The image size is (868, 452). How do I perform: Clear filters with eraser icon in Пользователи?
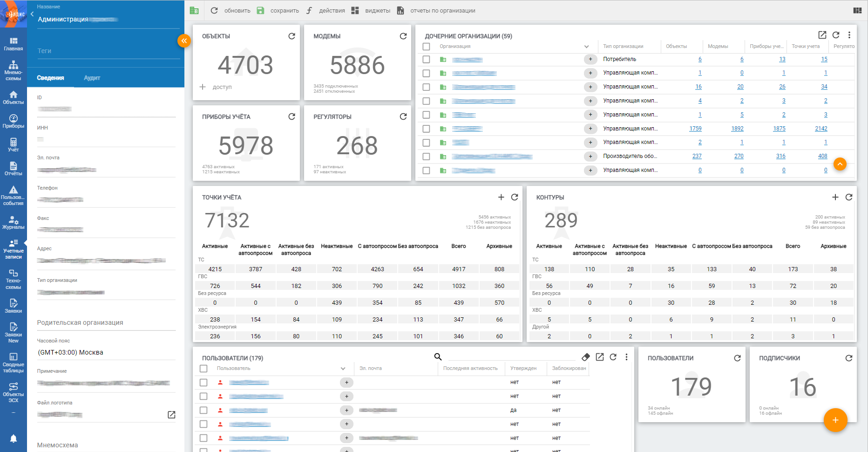coord(586,357)
